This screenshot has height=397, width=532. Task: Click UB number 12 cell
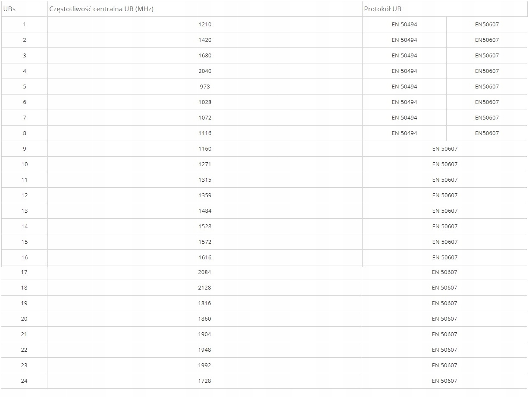coord(25,195)
